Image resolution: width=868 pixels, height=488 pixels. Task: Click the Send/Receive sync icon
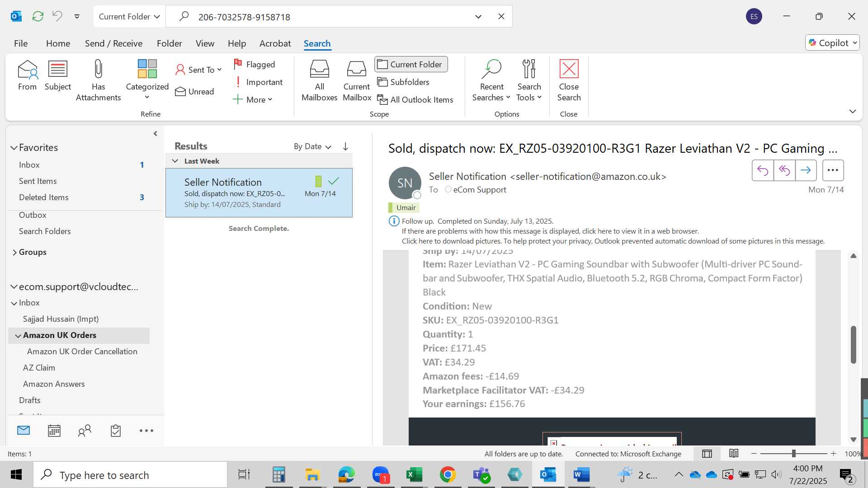click(38, 17)
